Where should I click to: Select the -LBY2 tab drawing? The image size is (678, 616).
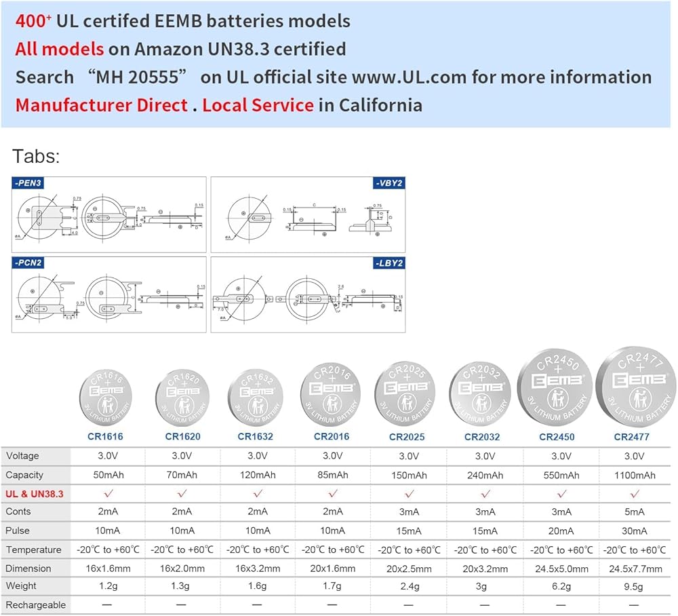tap(308, 294)
